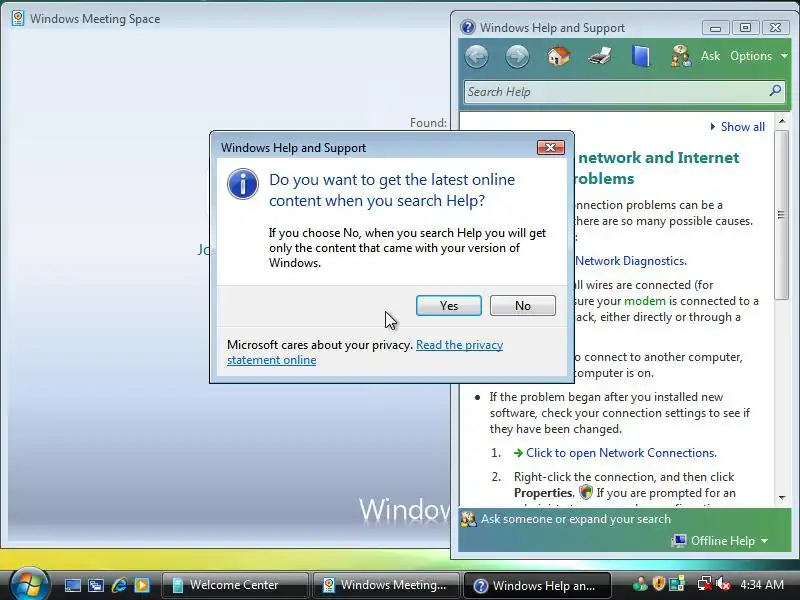
Task: Click the Ask menu item
Action: pos(710,56)
